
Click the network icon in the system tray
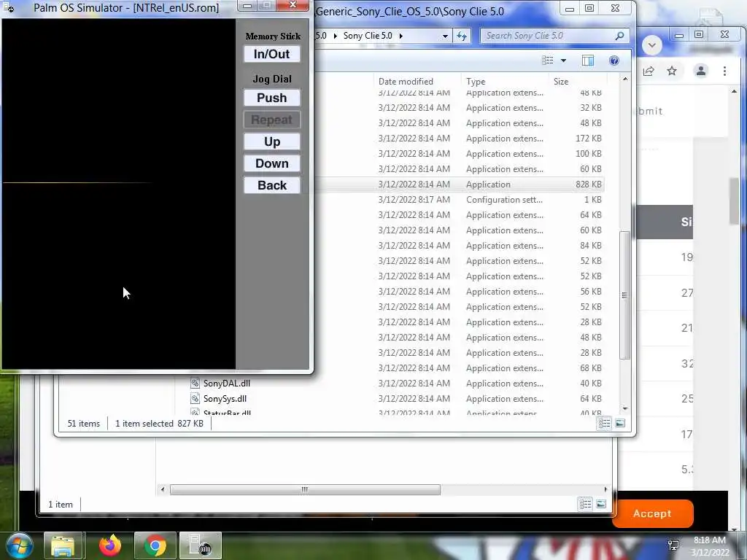pos(673,545)
